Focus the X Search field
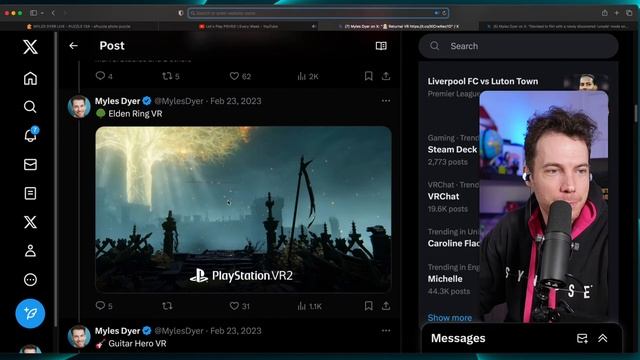Viewport: 640px width, 360px height. [518, 46]
